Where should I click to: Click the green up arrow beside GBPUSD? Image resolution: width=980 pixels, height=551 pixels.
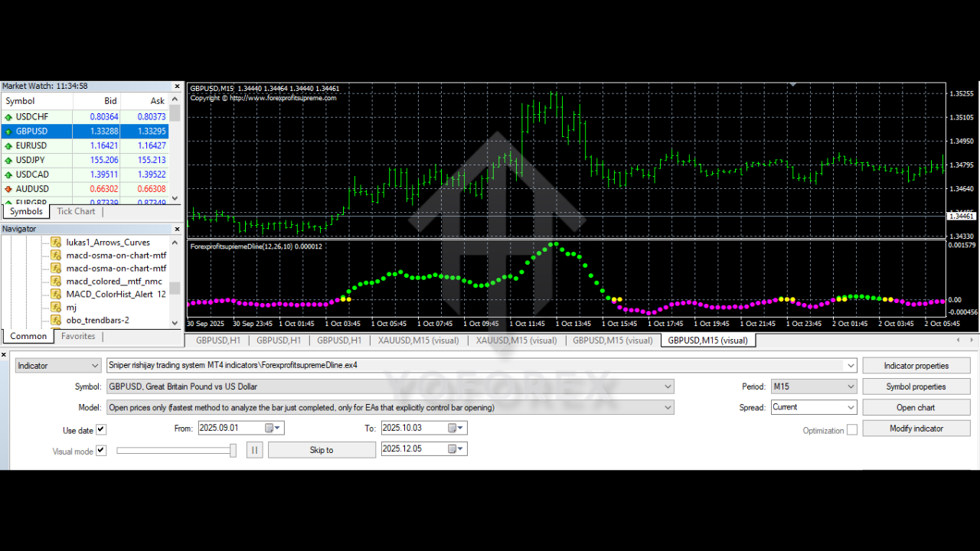coord(8,131)
